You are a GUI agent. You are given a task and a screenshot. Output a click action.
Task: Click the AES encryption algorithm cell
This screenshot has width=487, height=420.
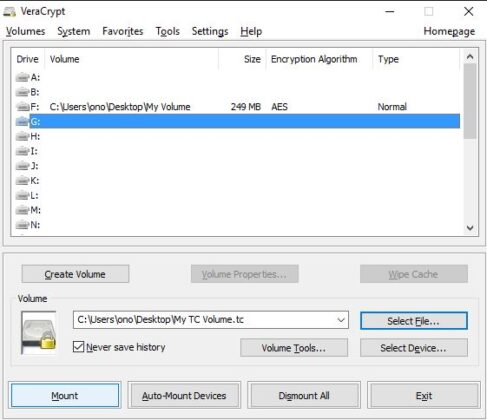coord(279,107)
